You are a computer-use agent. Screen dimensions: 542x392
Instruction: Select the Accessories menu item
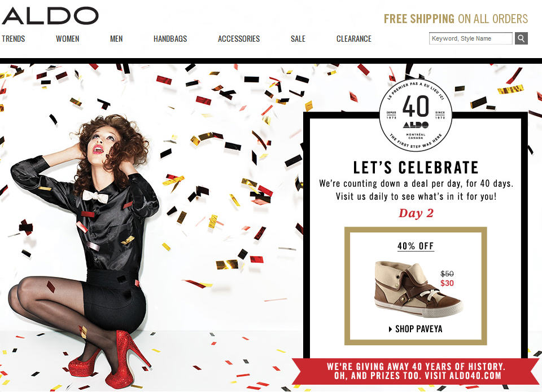(238, 39)
